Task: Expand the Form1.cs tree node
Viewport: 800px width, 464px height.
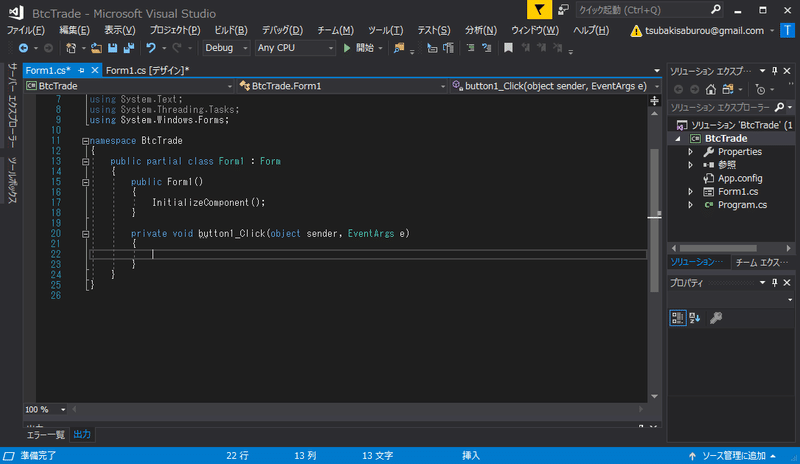Action: 690,192
